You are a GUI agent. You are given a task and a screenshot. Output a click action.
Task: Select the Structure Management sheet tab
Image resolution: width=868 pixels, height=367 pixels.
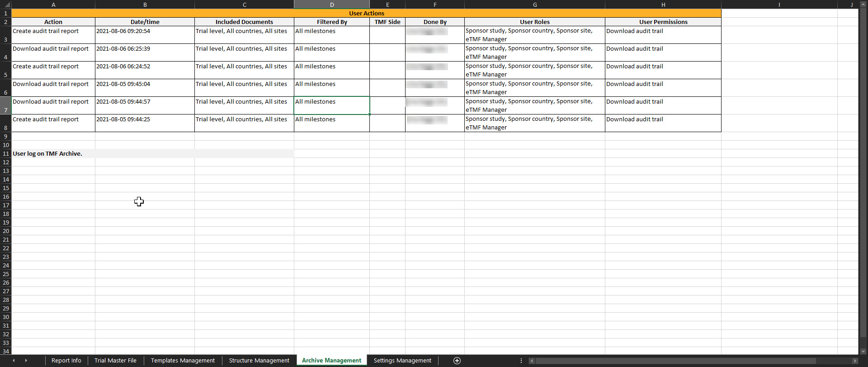(259, 361)
